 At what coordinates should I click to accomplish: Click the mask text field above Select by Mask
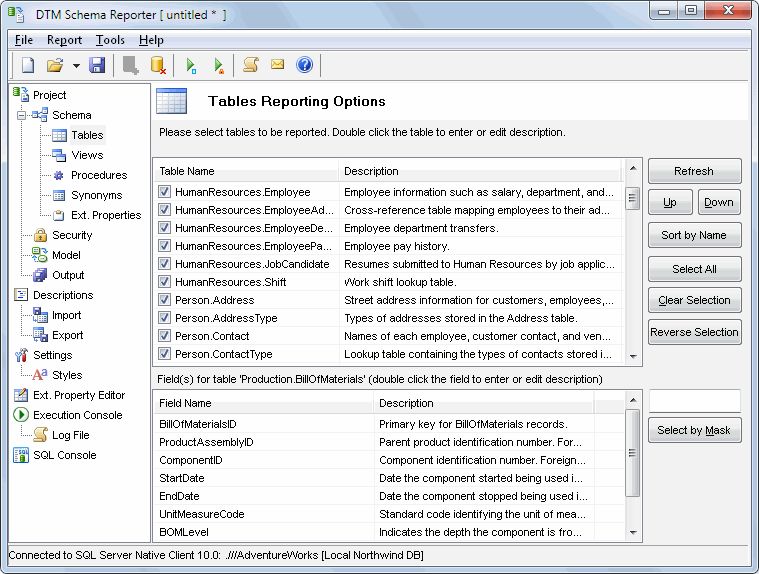coord(694,401)
